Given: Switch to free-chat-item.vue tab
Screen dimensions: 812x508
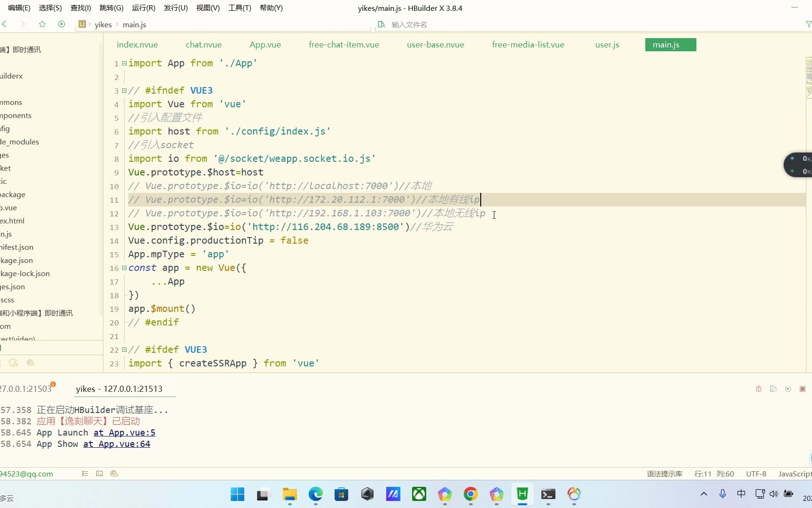Looking at the screenshot, I should click(344, 45).
